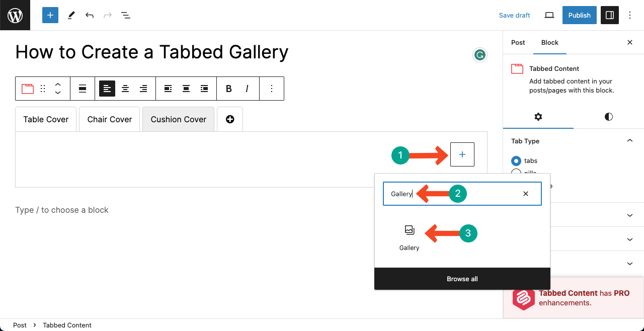Open the desktop preview icon
The image size is (644, 331).
[x=549, y=15]
